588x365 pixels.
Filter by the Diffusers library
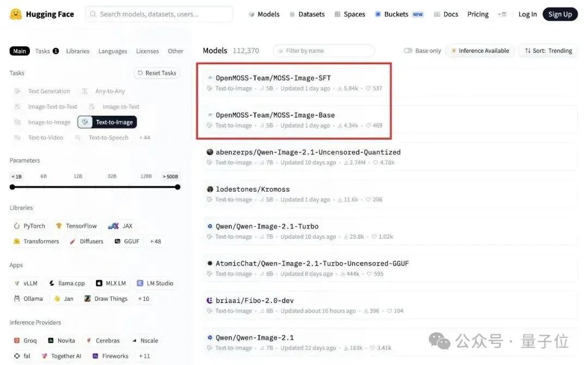86,242
